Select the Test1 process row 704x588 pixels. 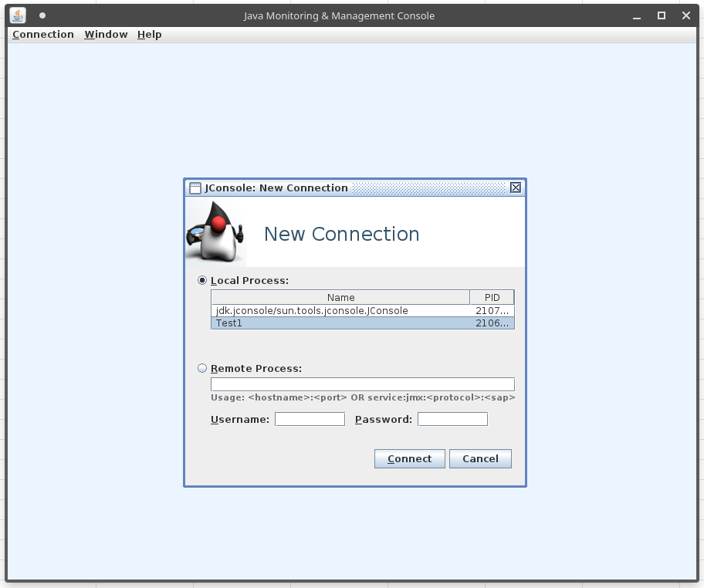363,323
